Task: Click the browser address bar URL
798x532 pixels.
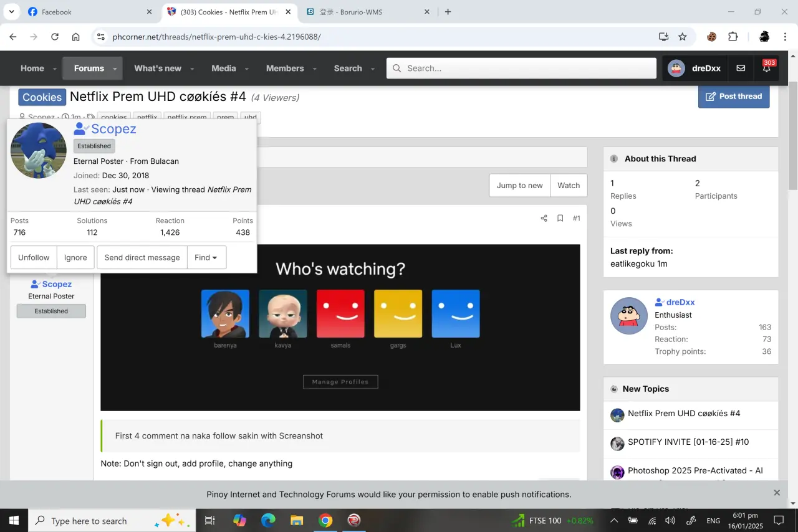Action: pyautogui.click(x=216, y=37)
